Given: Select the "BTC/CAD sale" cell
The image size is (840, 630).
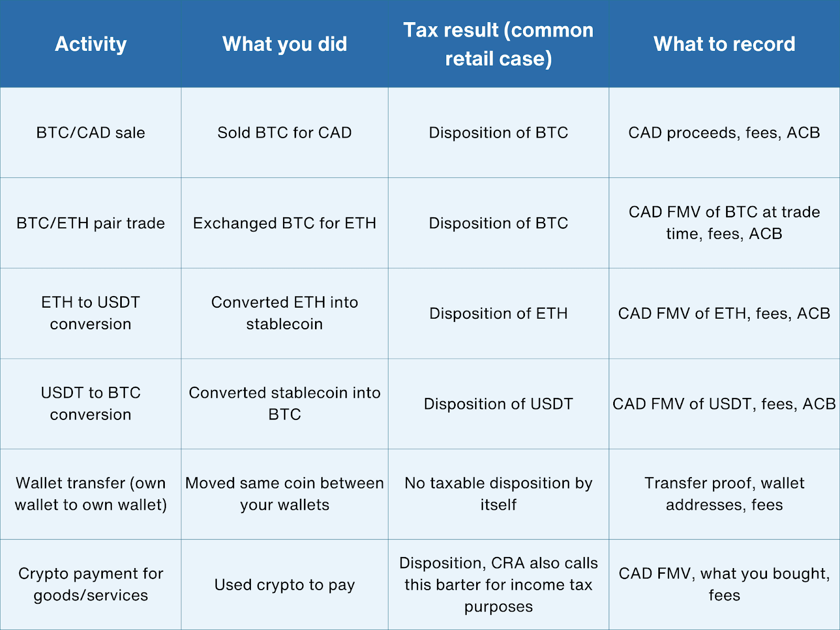Looking at the screenshot, I should click(x=91, y=133).
